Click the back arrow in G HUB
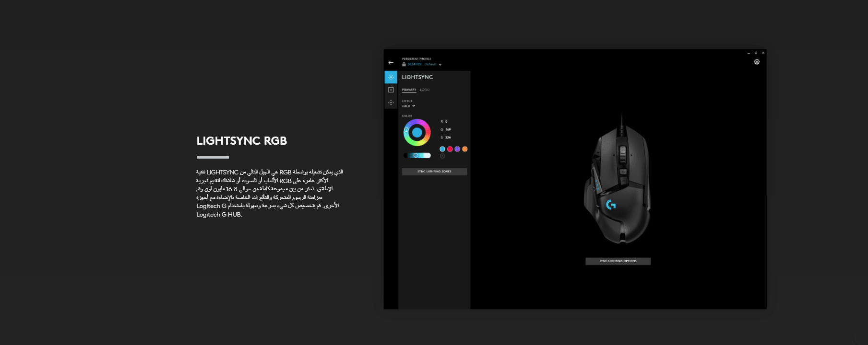868x345 pixels. tap(391, 63)
